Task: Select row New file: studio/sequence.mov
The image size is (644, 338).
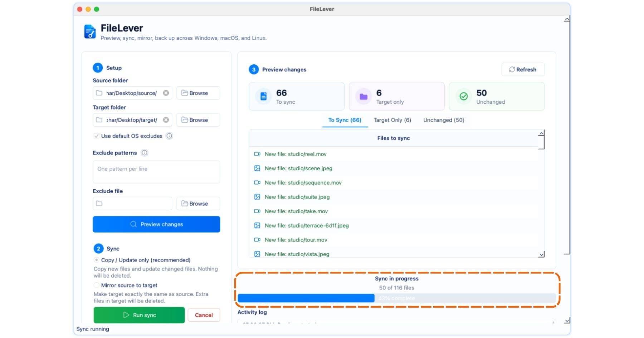Action: [394, 182]
